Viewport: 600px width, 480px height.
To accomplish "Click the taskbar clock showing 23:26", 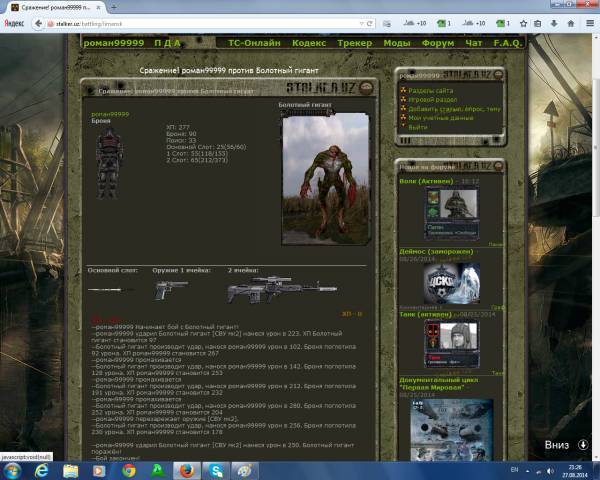I will [575, 471].
